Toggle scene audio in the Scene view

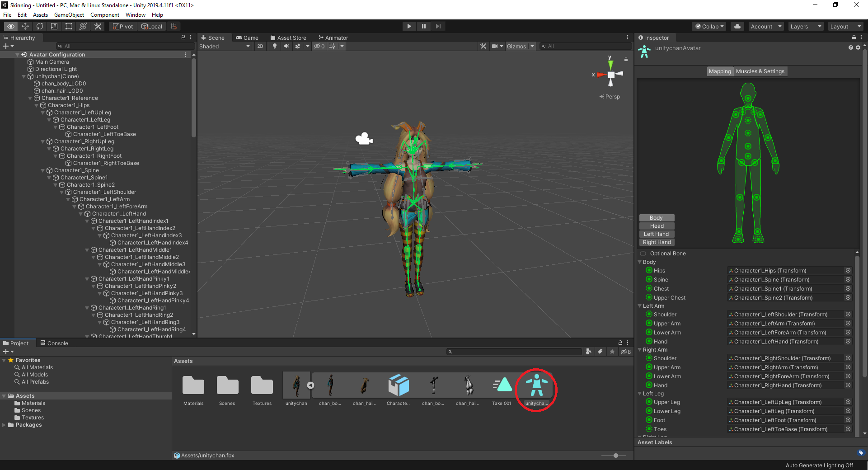click(286, 46)
